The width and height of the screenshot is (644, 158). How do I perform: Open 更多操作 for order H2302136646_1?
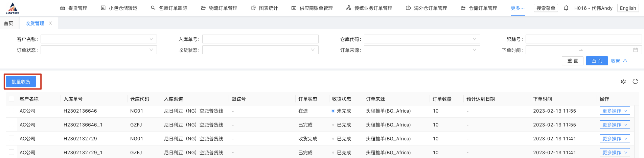(615, 124)
